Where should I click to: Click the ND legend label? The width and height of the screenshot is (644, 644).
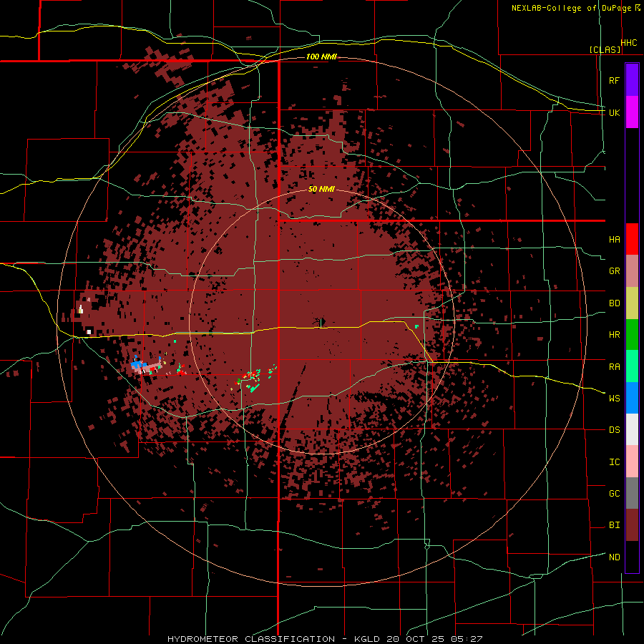pos(614,557)
